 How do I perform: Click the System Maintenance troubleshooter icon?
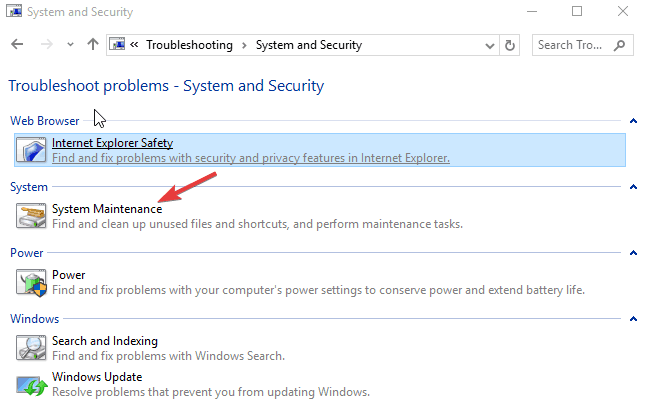pyautogui.click(x=32, y=216)
